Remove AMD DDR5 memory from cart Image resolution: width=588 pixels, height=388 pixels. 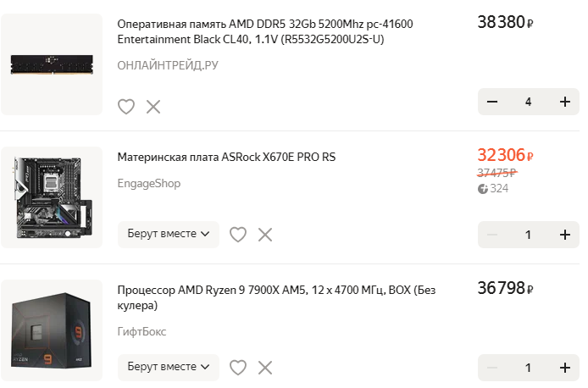(153, 107)
